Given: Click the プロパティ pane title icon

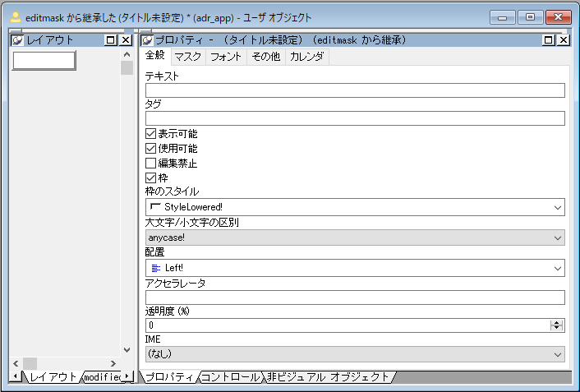Looking at the screenshot, I should [x=147, y=40].
